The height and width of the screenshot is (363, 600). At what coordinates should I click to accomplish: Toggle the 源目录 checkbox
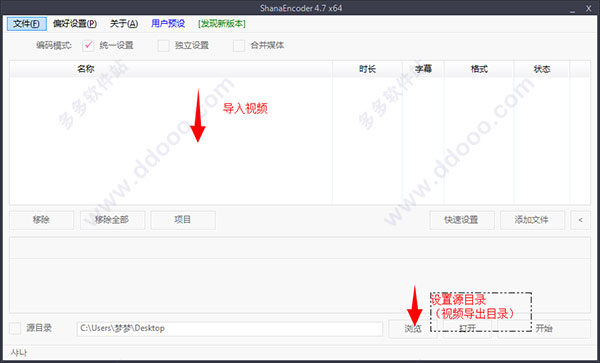pos(15,328)
